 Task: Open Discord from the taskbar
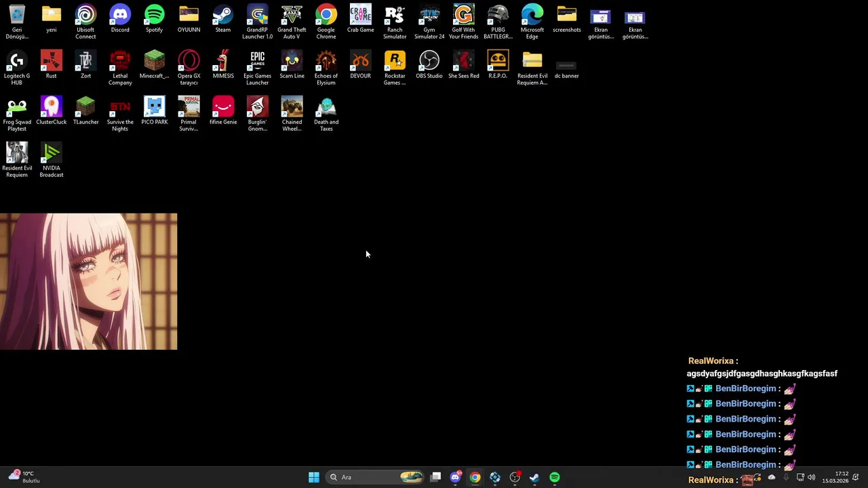point(456,477)
